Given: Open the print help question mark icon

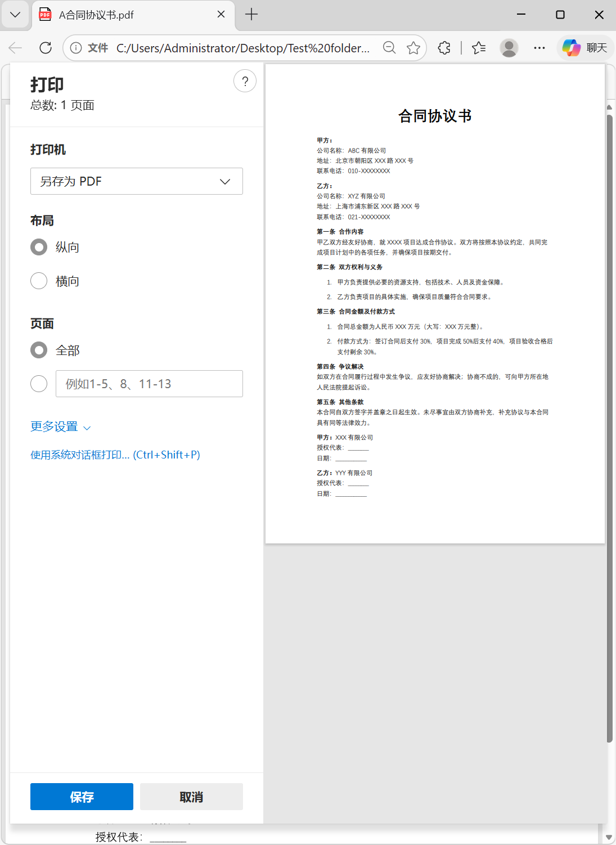Looking at the screenshot, I should (245, 80).
